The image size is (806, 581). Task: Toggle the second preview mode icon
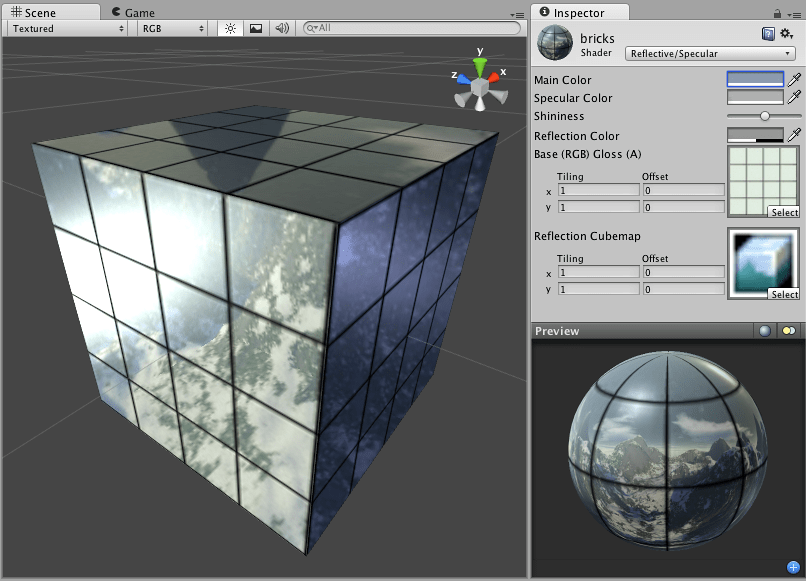789,330
